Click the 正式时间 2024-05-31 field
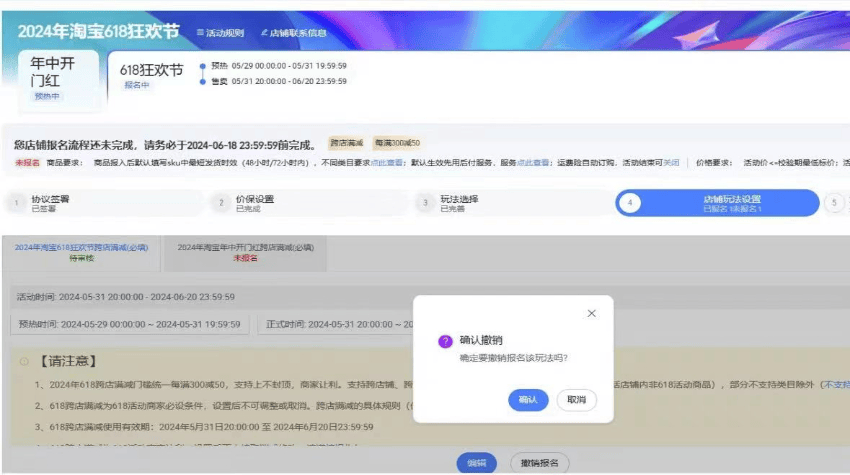The image size is (850, 475). (336, 324)
